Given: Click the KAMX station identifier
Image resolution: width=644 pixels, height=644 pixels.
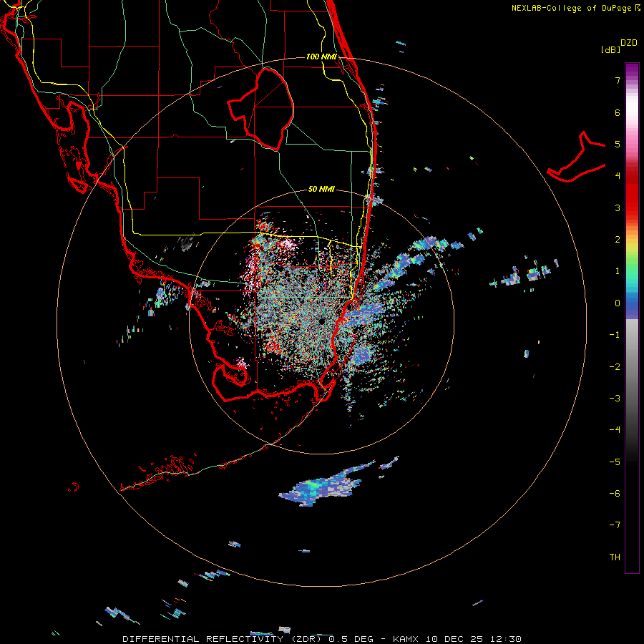Looking at the screenshot, I should click(x=406, y=639).
